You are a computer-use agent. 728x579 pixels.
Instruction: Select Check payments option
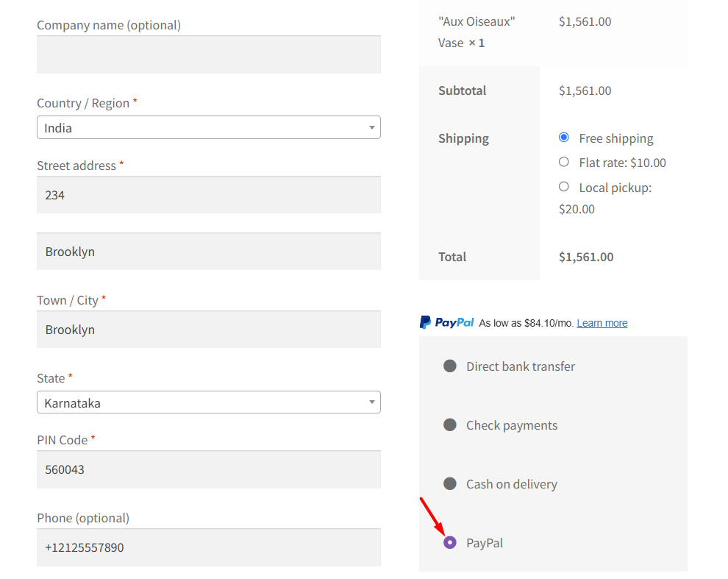pyautogui.click(x=449, y=425)
